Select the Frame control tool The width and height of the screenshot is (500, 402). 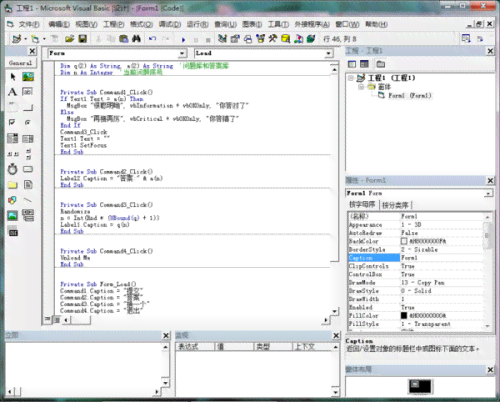pos(13,107)
